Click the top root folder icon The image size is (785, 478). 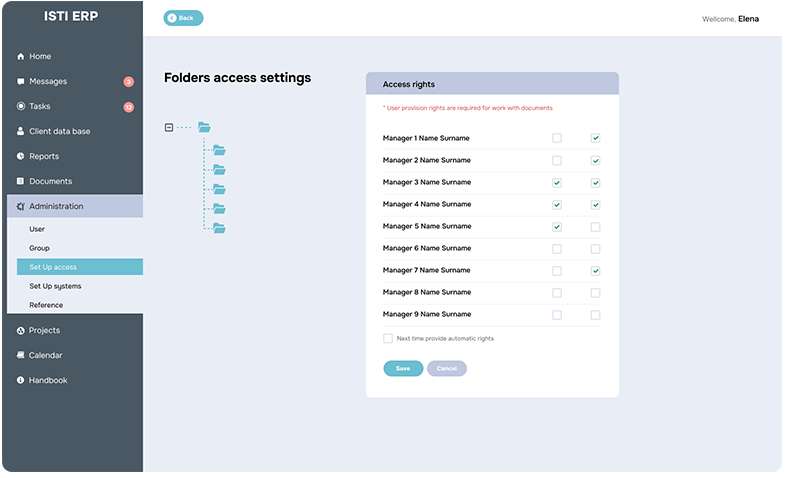pos(204,127)
